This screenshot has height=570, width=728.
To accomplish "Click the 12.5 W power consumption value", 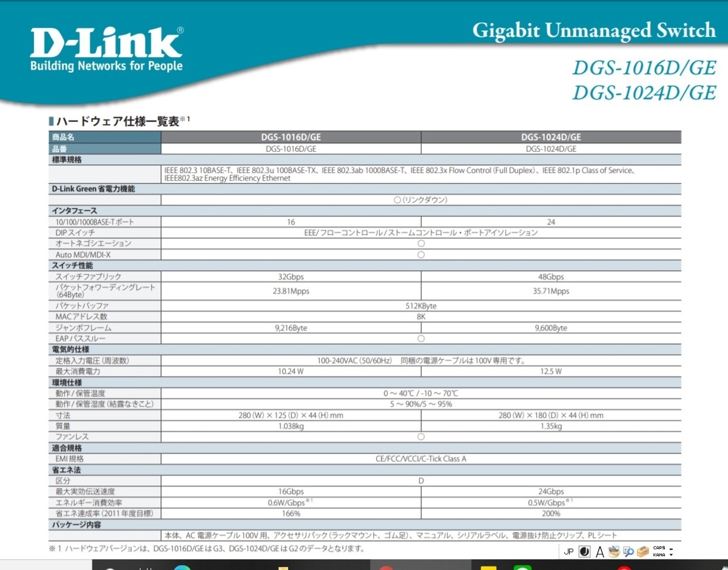I will click(x=551, y=372).
